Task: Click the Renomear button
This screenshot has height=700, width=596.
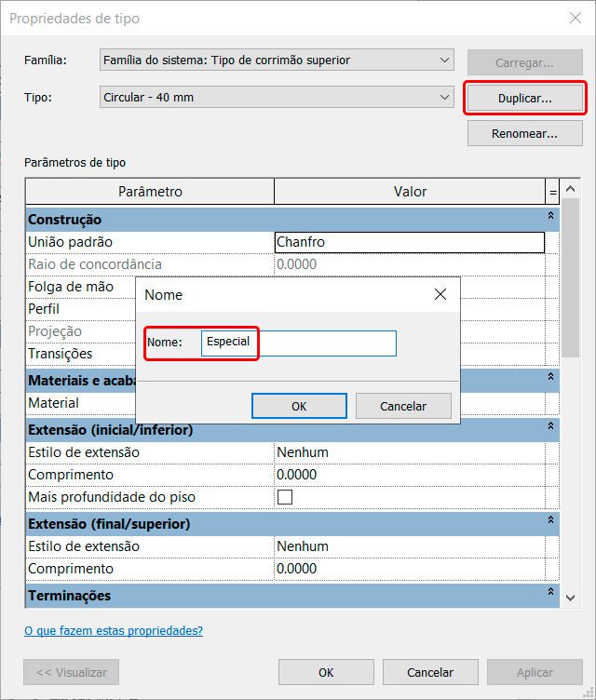Action: (x=524, y=133)
